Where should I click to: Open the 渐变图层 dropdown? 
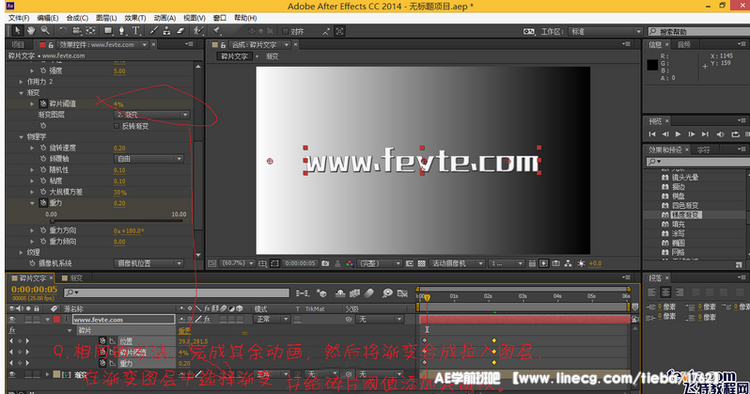pyautogui.click(x=152, y=115)
